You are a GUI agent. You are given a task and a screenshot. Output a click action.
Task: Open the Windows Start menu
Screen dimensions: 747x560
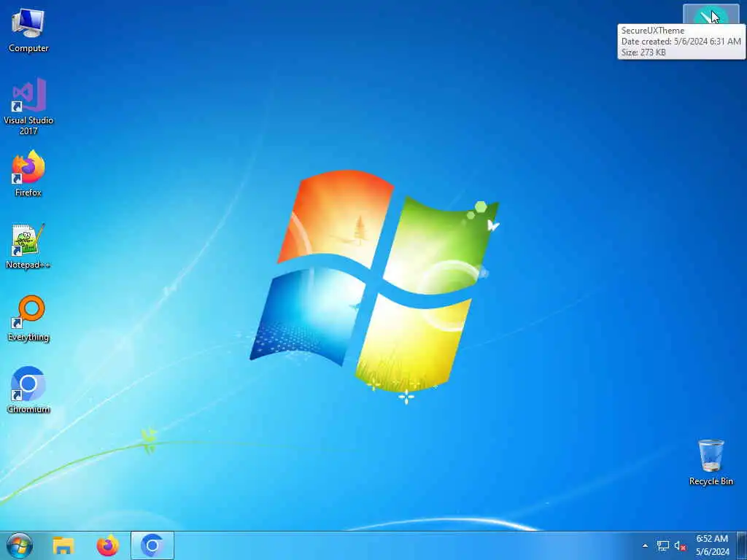(x=20, y=545)
